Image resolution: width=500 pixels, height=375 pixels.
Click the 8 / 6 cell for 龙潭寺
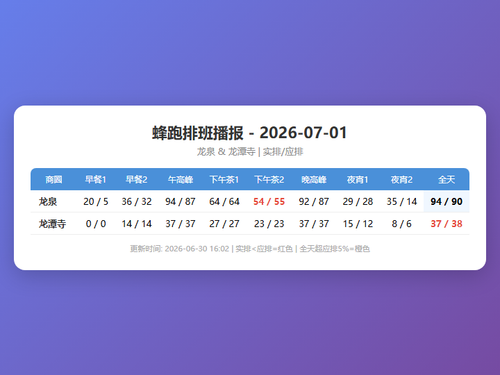click(x=402, y=224)
